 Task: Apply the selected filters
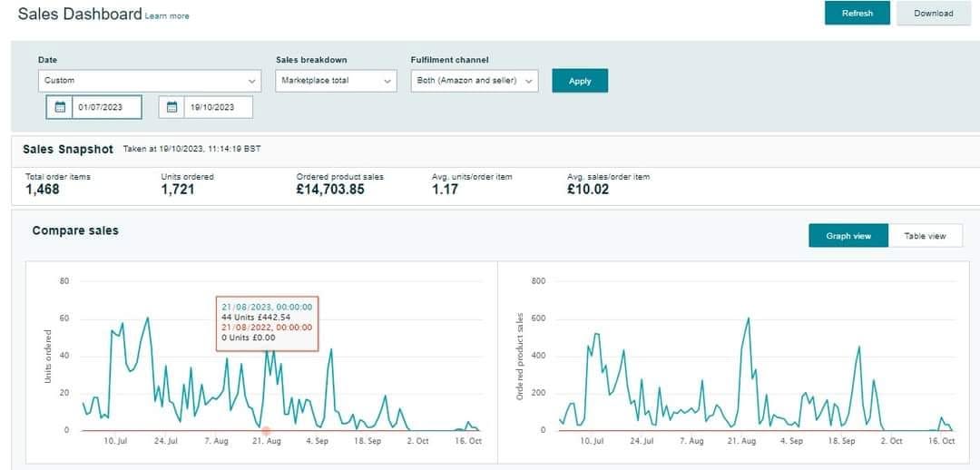[579, 81]
